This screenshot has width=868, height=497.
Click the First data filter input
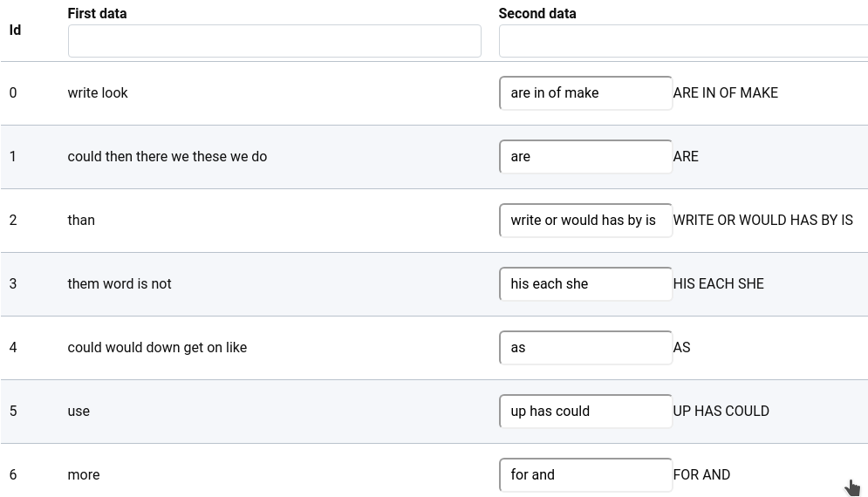(x=275, y=41)
